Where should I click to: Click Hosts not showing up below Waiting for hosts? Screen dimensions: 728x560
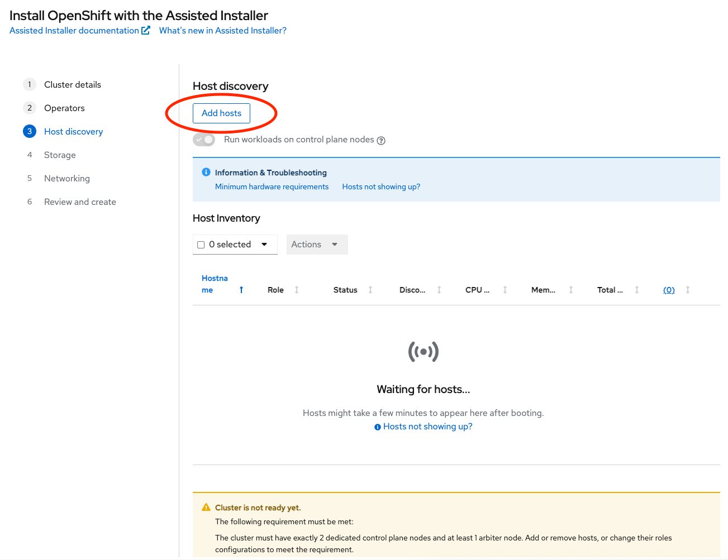coord(427,427)
